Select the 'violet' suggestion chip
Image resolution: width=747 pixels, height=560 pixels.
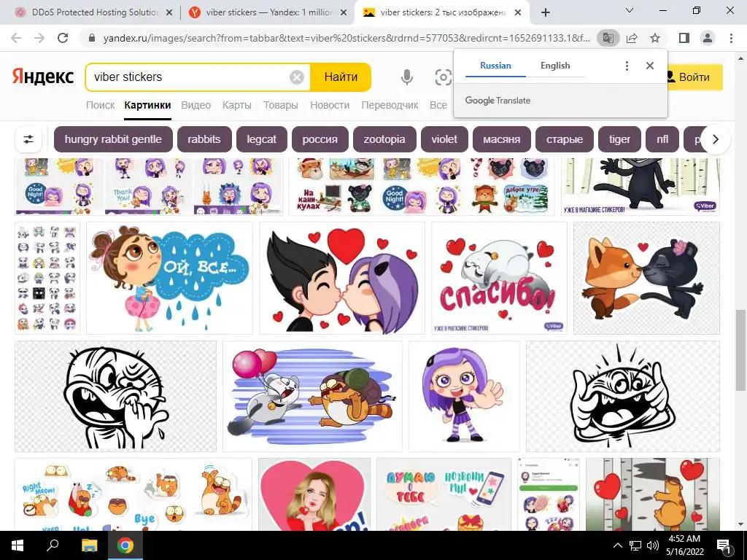click(x=444, y=139)
